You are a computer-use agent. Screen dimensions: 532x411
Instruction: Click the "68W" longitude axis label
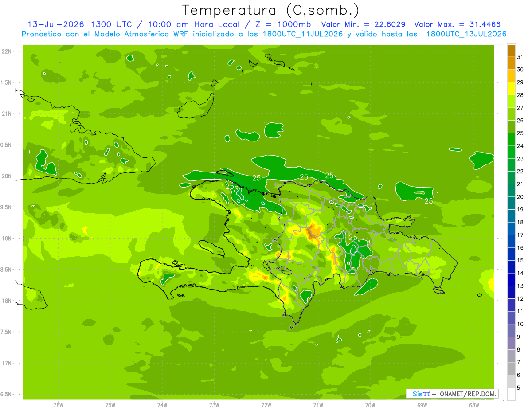tap(473, 405)
